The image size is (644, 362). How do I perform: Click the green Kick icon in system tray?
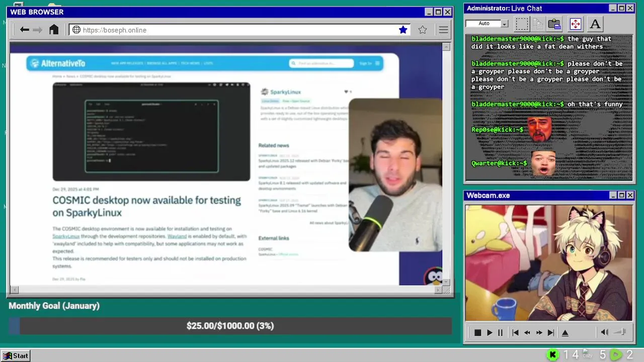point(552,355)
